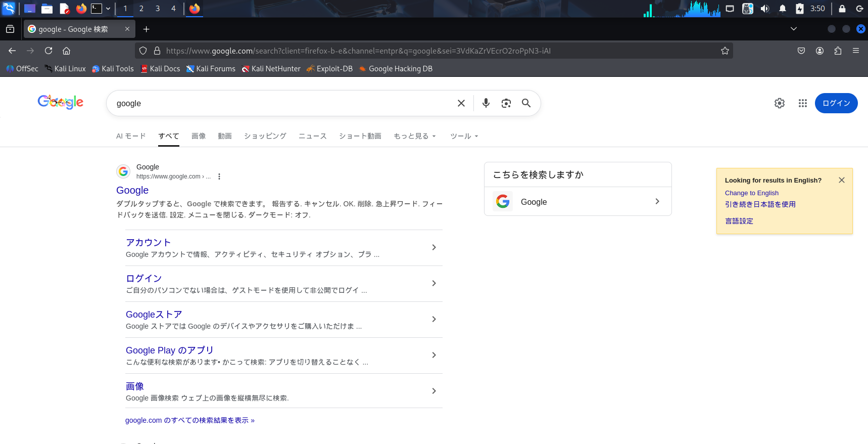
Task: Click the voice search microphone icon
Action: coord(486,103)
